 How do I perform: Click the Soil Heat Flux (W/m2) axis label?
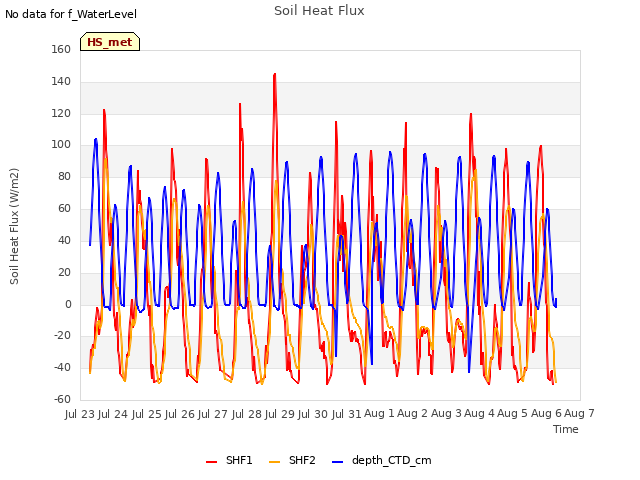(x=14, y=226)
